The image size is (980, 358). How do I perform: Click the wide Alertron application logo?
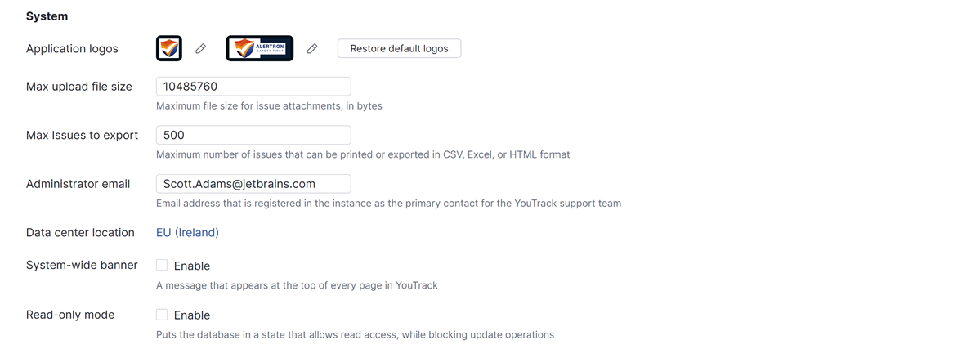click(260, 48)
